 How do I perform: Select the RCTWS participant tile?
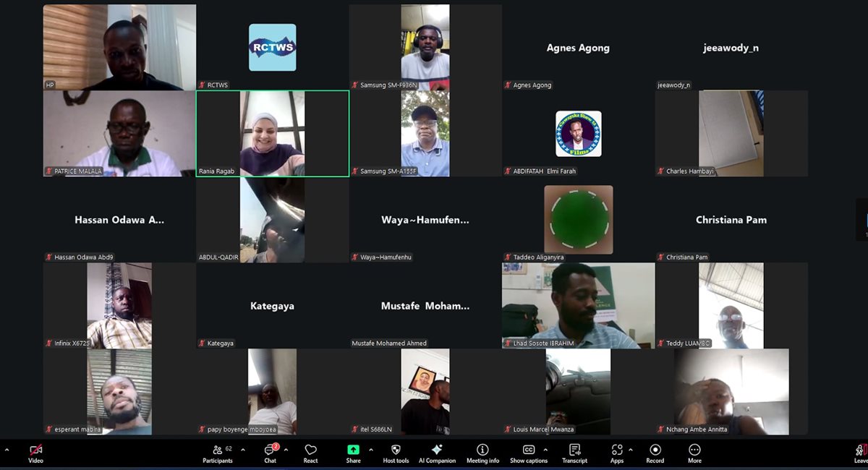pos(272,48)
